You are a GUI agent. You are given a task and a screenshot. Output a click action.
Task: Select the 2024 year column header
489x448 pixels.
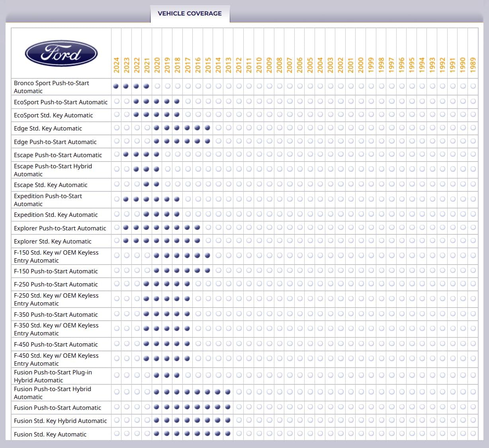pyautogui.click(x=116, y=65)
